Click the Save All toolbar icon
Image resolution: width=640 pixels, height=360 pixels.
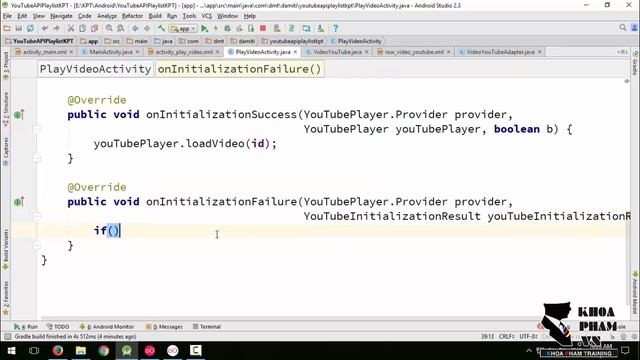coord(19,28)
